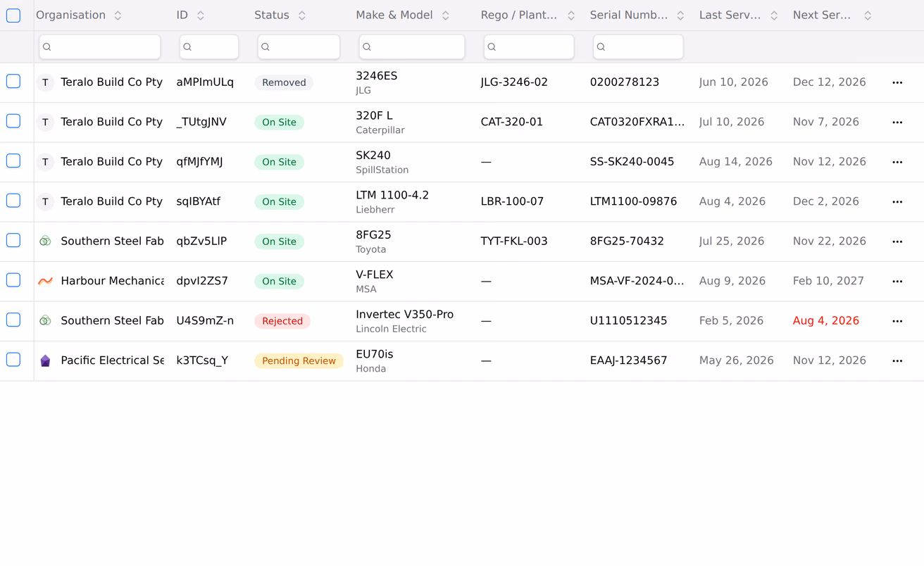Sort by ID column
This screenshot has height=566, width=924.
click(201, 15)
